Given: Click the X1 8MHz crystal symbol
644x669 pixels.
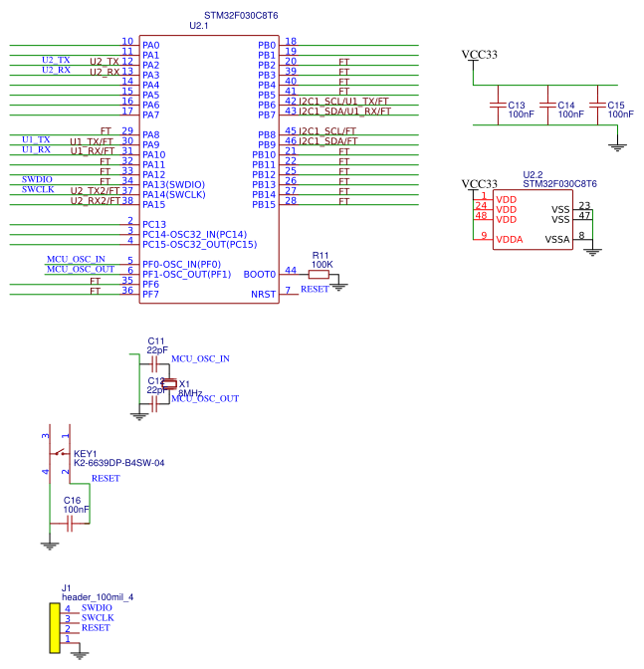Looking at the screenshot, I should coord(169,384).
